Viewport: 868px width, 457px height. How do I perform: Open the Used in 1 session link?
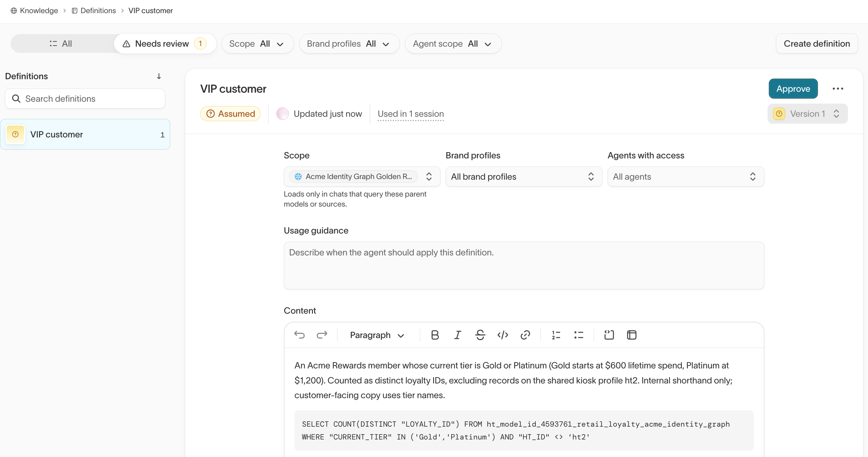click(411, 114)
